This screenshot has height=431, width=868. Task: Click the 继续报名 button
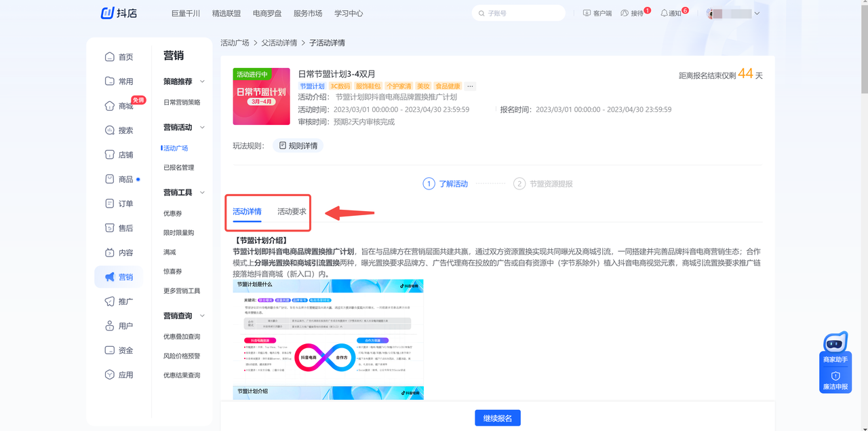(498, 417)
